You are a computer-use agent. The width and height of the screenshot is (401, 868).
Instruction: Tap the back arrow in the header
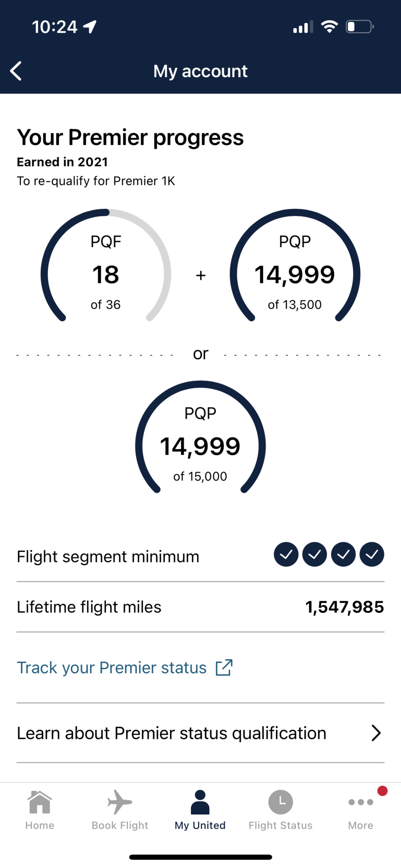pyautogui.click(x=16, y=71)
